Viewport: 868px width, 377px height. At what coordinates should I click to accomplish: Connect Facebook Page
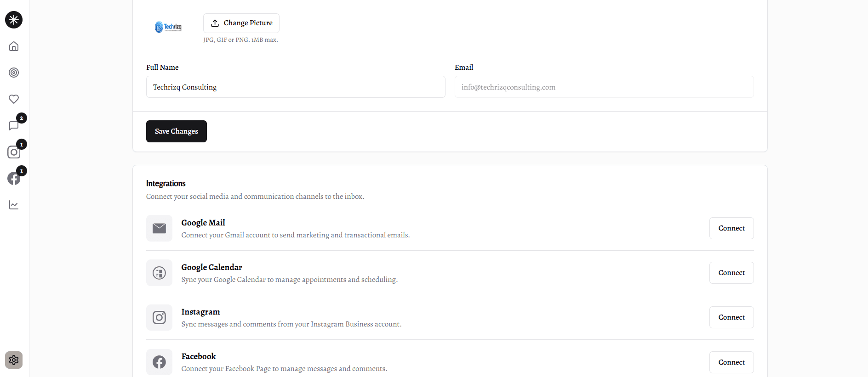pos(731,362)
